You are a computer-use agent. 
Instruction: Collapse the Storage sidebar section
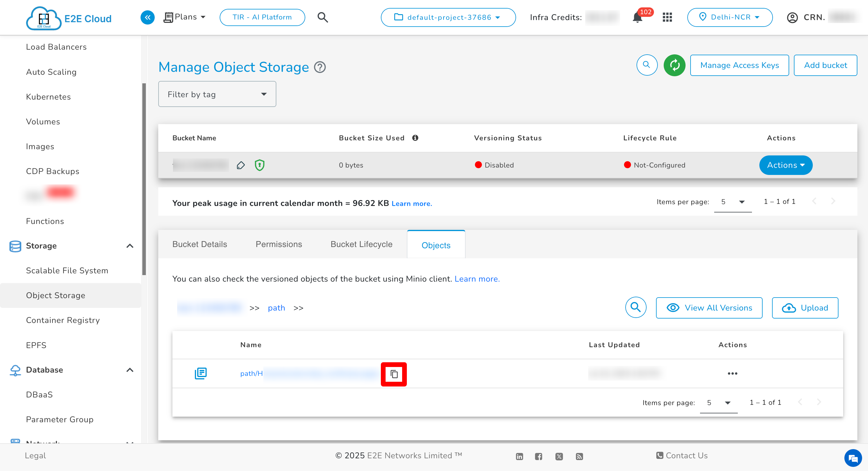pos(130,246)
